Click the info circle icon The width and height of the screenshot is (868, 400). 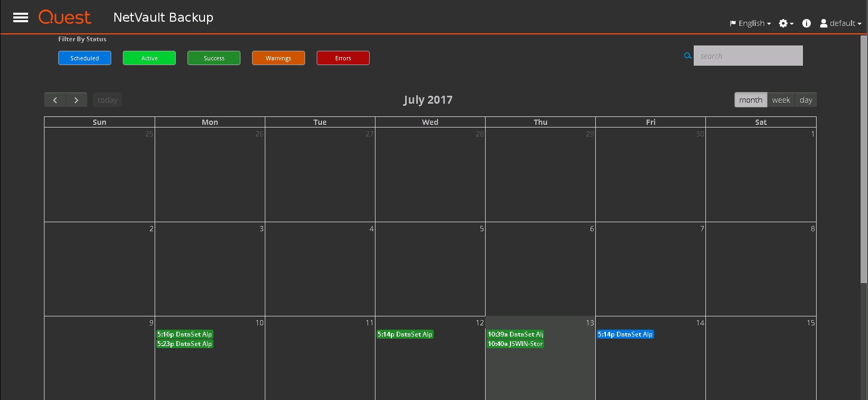tap(806, 23)
